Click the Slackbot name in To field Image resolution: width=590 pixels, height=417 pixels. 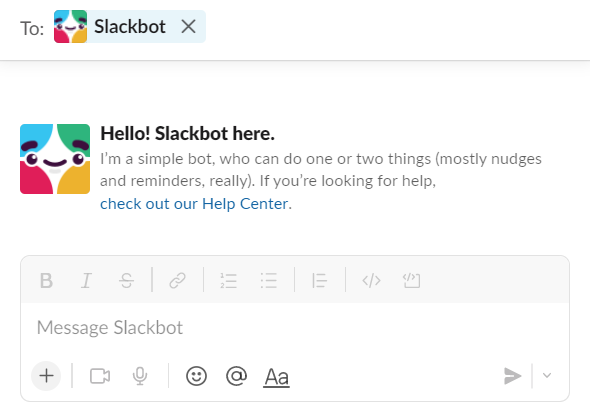[x=130, y=27]
